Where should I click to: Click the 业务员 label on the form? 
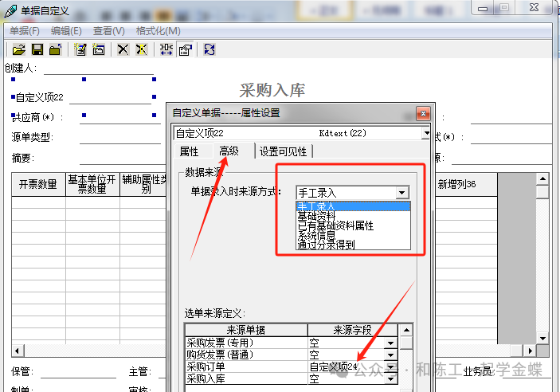coord(479,372)
